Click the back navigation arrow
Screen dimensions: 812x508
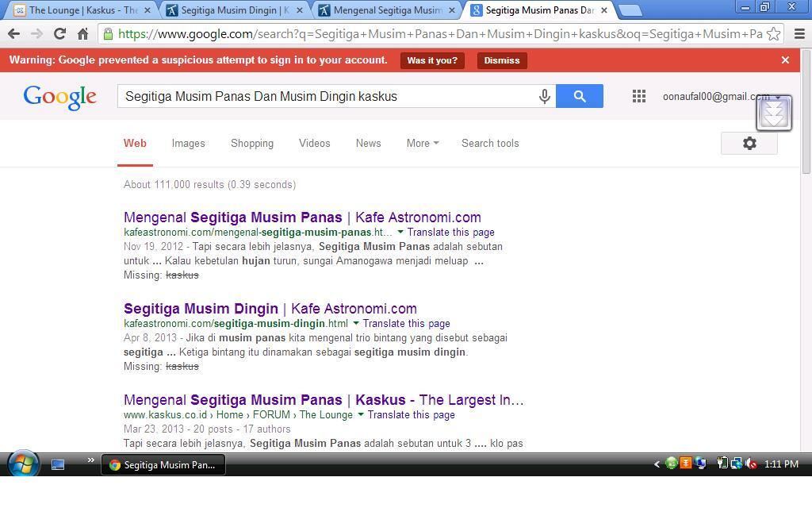click(13, 35)
